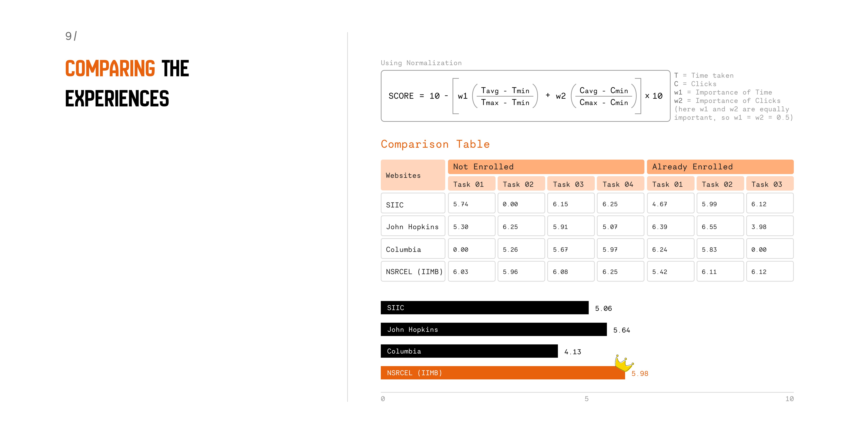
Task: Select the John Hopkins bar
Action: (493, 330)
